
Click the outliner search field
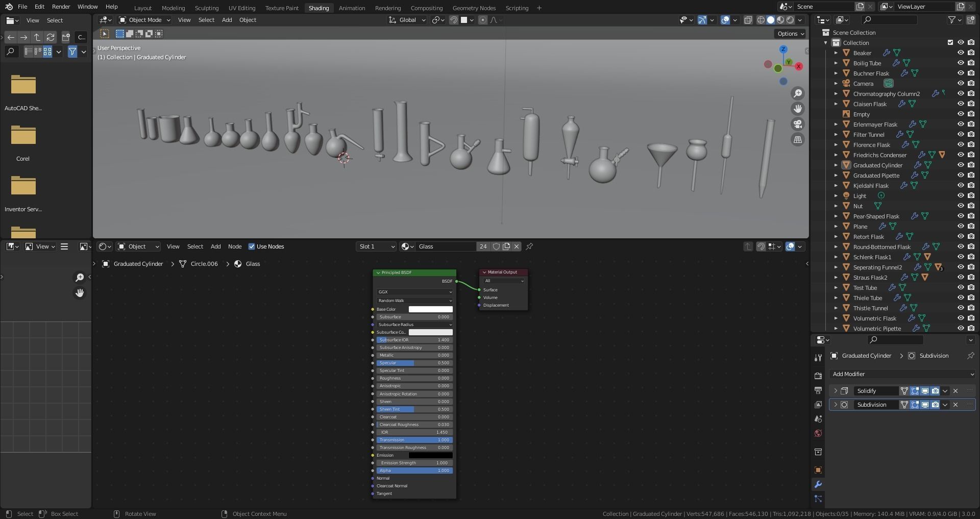click(889, 20)
